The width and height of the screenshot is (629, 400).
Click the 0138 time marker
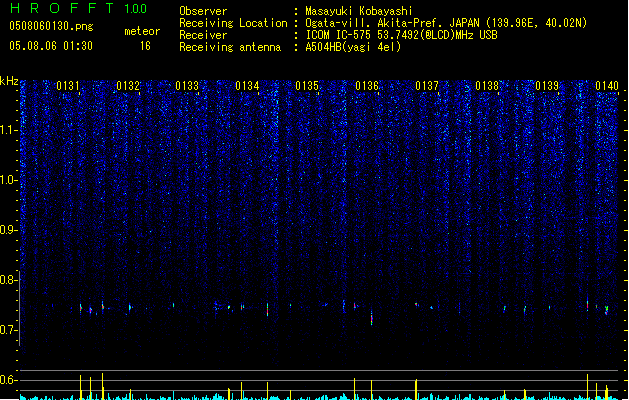click(x=487, y=86)
